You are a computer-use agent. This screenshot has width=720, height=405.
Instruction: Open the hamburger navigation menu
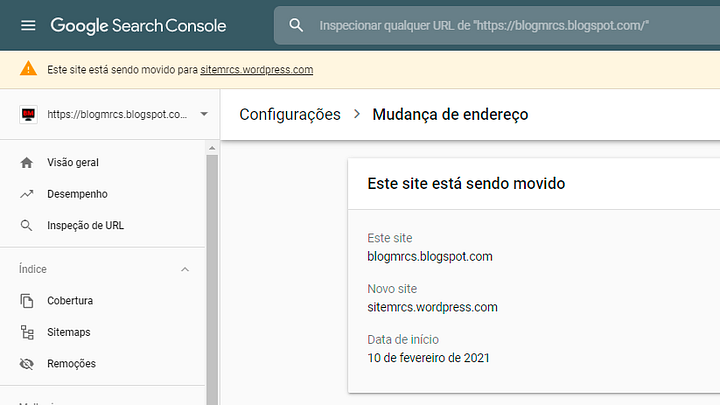coord(28,25)
